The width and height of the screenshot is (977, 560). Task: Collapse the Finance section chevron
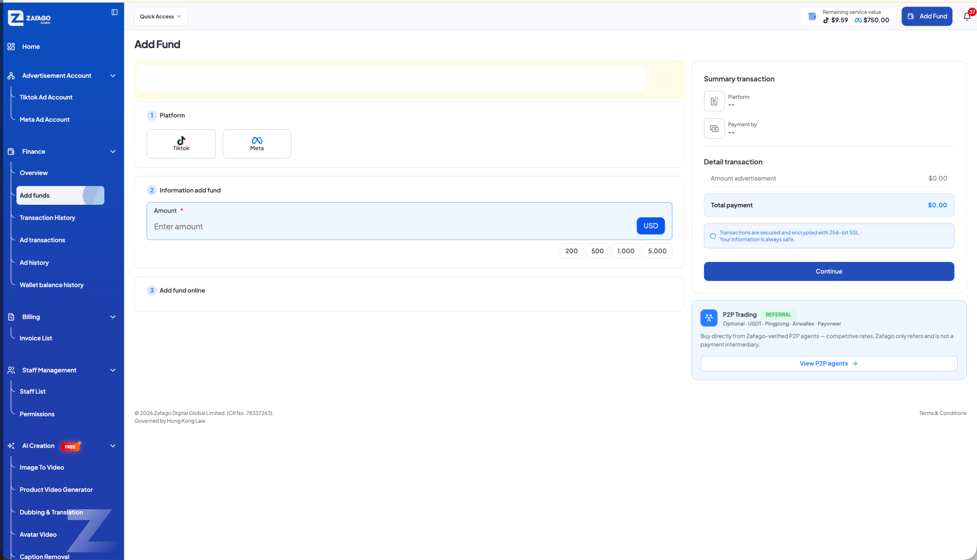(x=113, y=151)
